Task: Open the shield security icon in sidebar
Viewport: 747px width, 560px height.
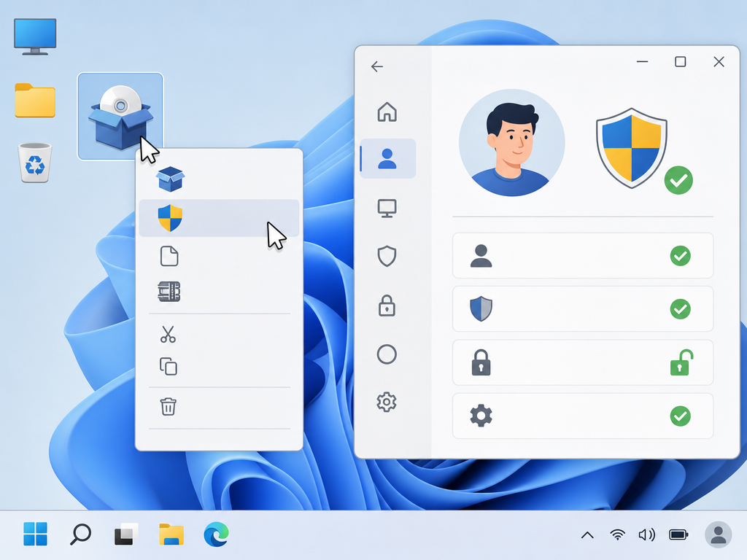Action: (x=387, y=256)
